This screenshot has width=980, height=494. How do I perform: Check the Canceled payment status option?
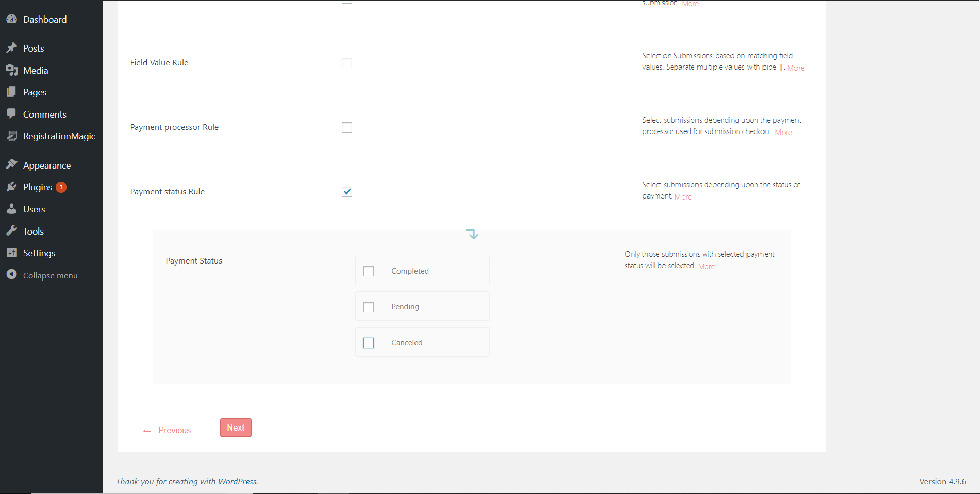coord(369,342)
